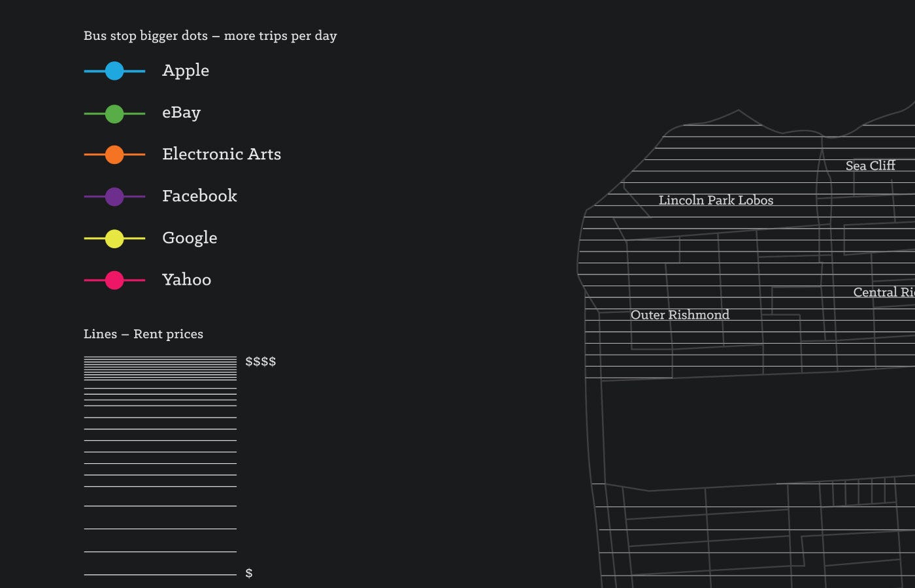Click the Lincoln Park Lobos map label
This screenshot has height=588, width=915.
[x=716, y=201]
